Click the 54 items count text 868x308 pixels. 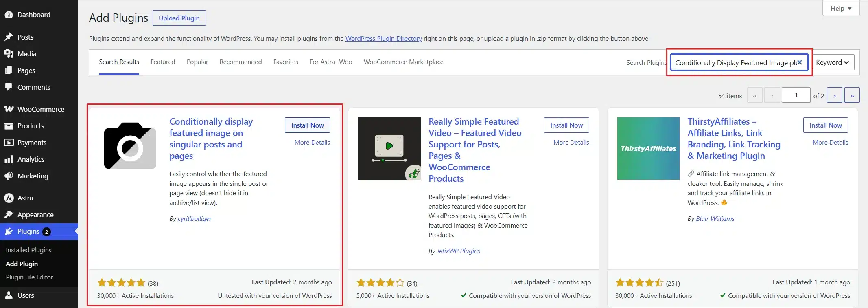730,96
